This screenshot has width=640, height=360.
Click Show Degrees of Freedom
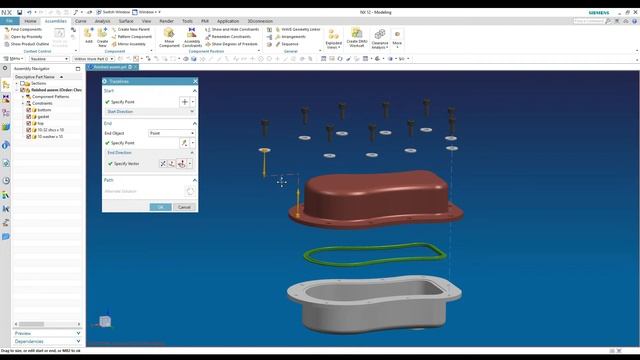click(x=231, y=44)
